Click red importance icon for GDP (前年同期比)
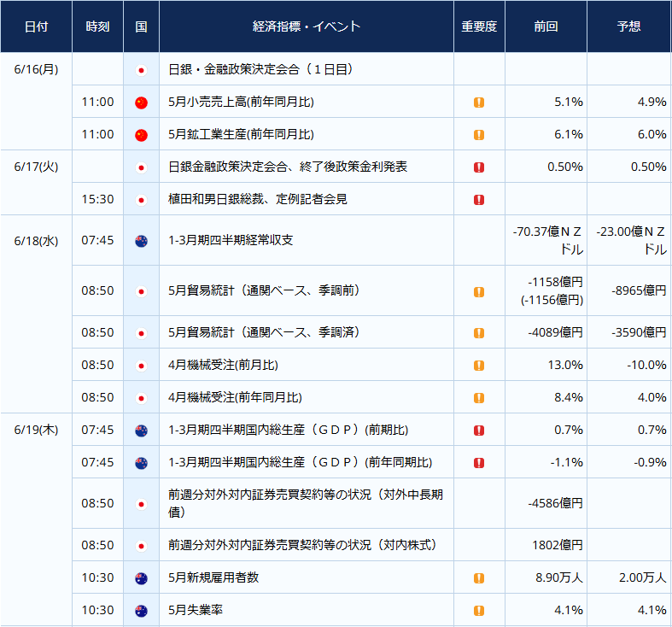 (479, 463)
